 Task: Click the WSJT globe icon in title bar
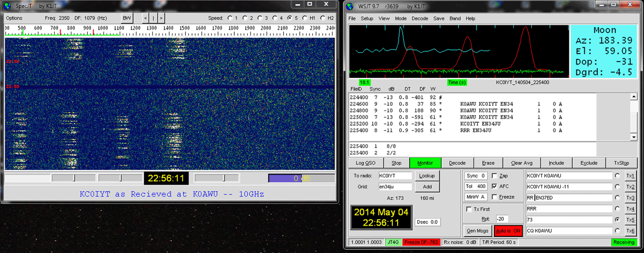pyautogui.click(x=350, y=6)
